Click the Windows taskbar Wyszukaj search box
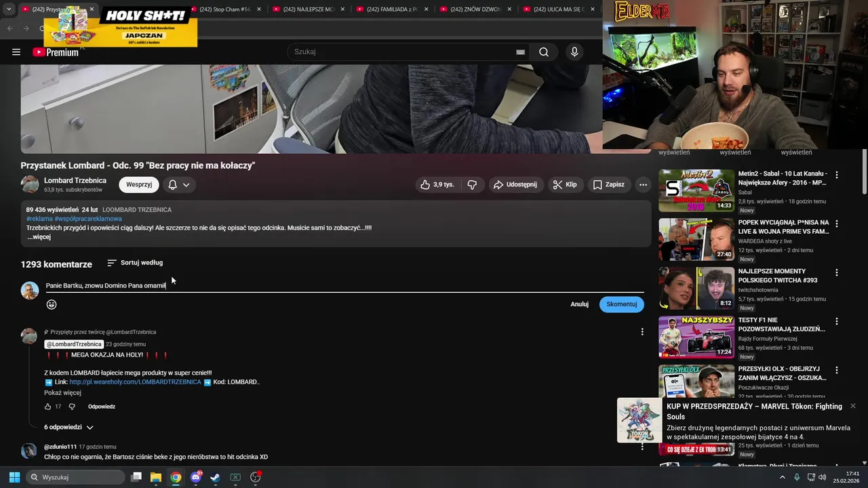The height and width of the screenshot is (488, 868). [75, 477]
